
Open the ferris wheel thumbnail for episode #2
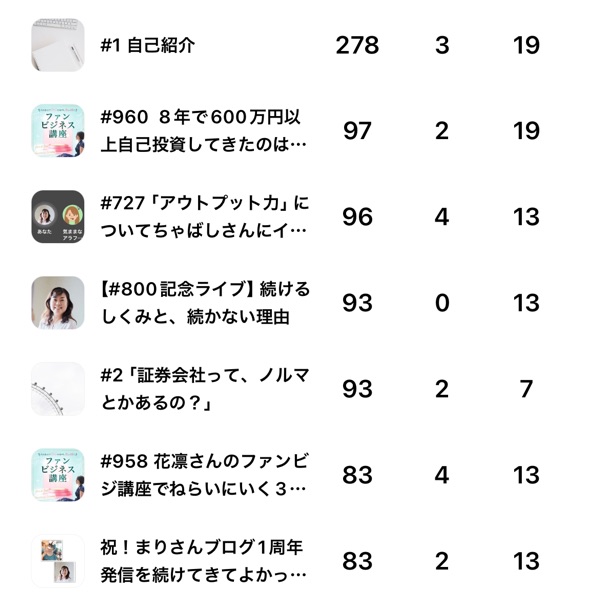tap(58, 389)
